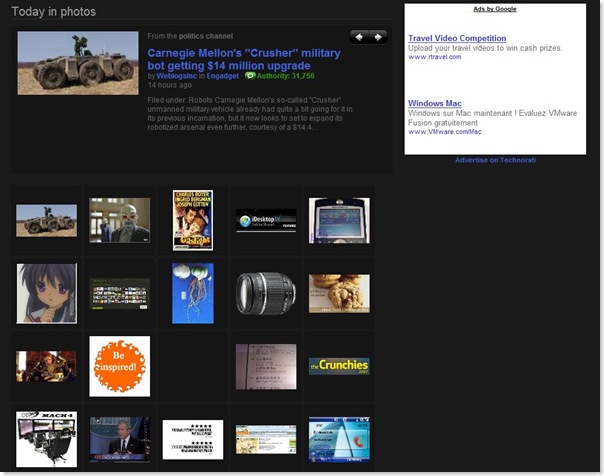Select the president at podium thumbnail

120,439
